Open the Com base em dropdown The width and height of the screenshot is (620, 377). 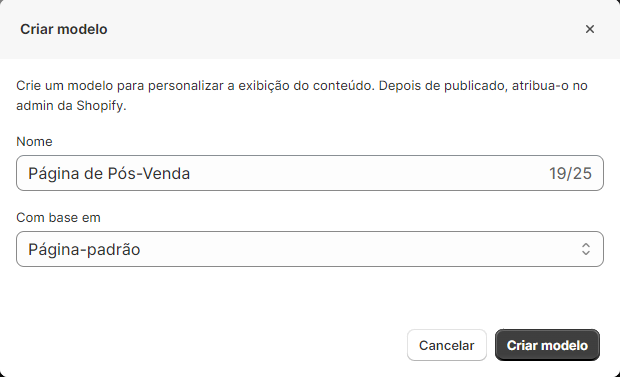[x=310, y=249]
